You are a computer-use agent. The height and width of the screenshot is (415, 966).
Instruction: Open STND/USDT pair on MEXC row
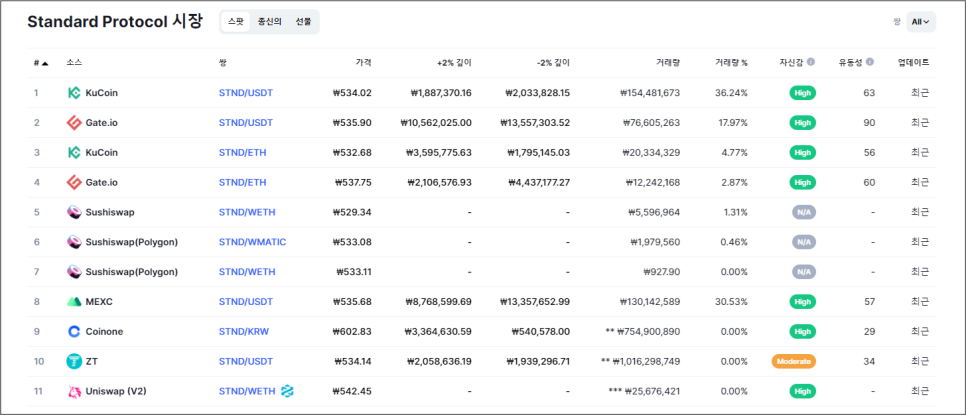(246, 302)
